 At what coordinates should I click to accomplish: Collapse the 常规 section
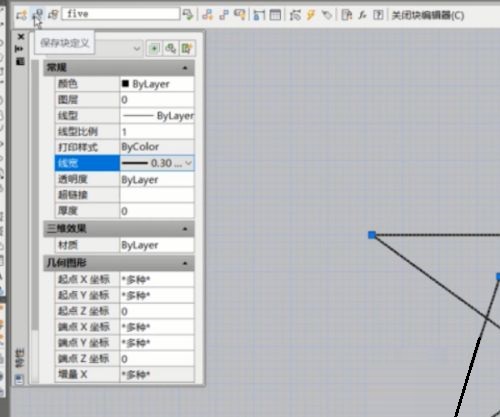pyautogui.click(x=185, y=68)
